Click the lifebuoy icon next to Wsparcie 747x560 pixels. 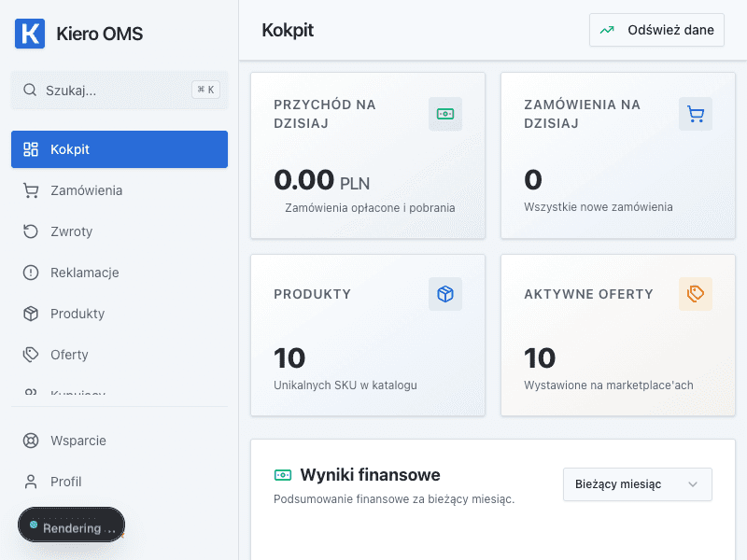click(x=31, y=441)
